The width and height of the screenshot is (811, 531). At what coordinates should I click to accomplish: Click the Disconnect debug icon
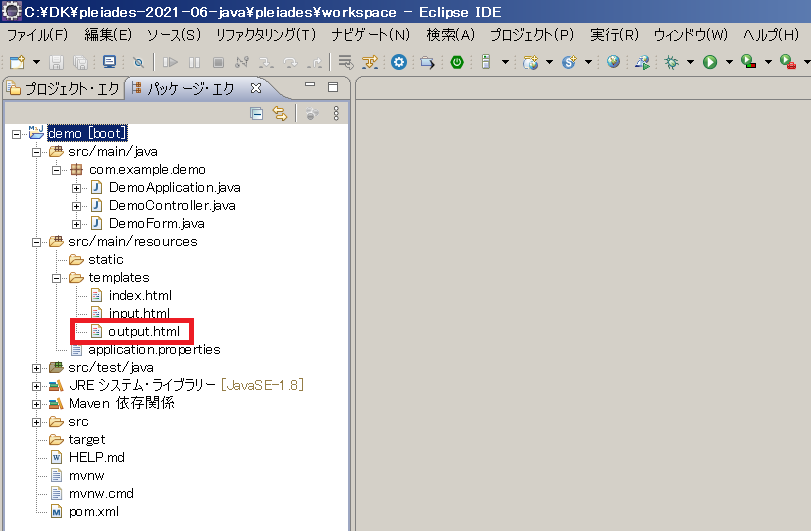tap(242, 63)
